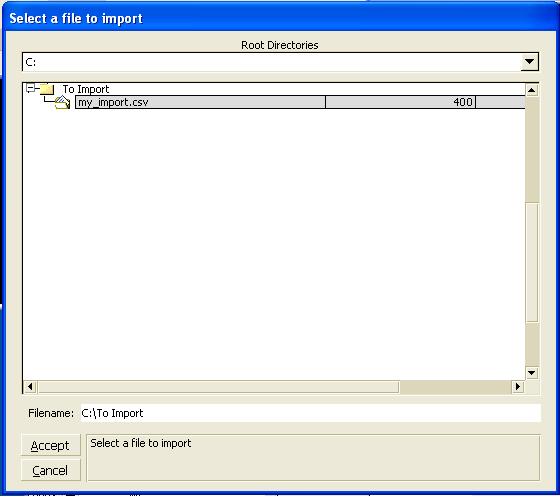Click into the Filename input field

point(310,413)
